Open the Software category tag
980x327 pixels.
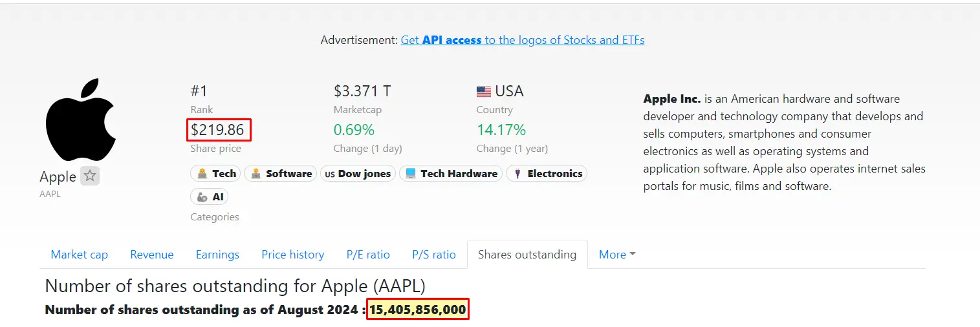tap(280, 173)
